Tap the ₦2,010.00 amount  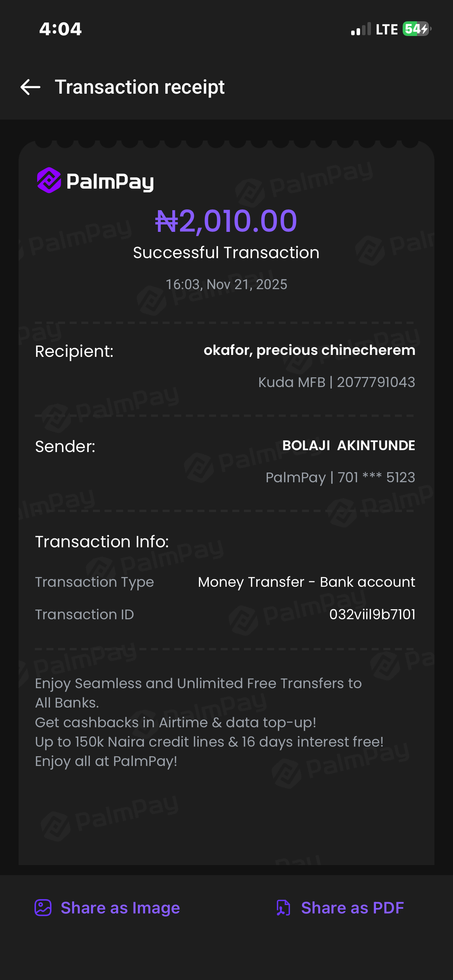[226, 221]
